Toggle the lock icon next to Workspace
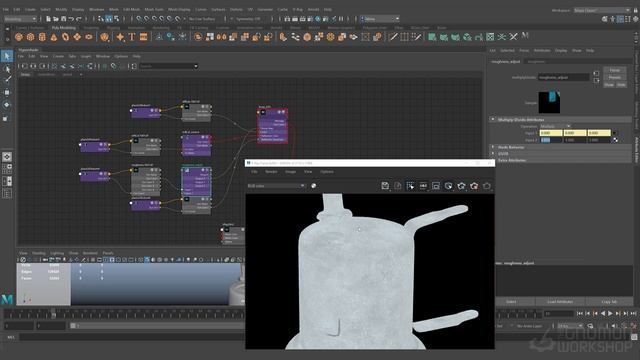Image resolution: width=640 pixels, height=360 pixels. 637,10
